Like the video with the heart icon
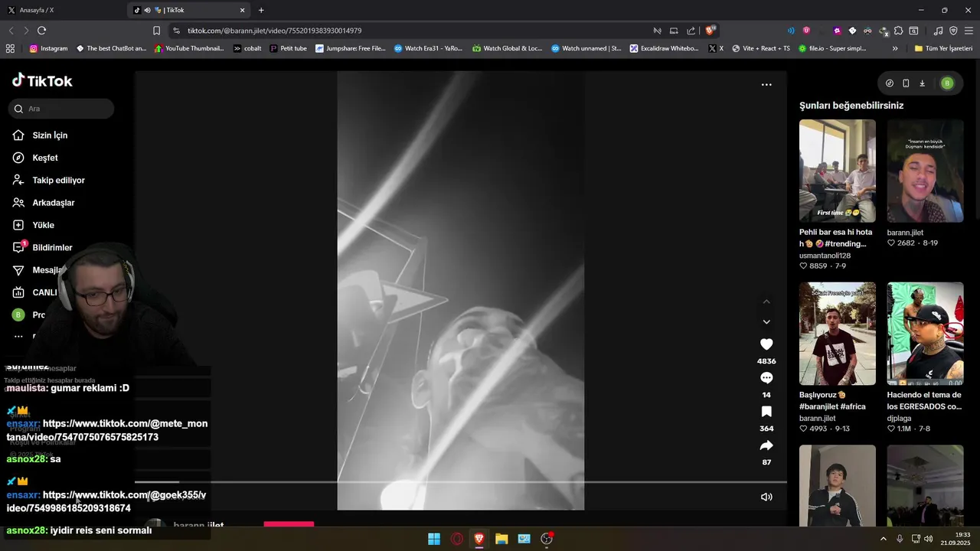980x551 pixels. [x=766, y=344]
